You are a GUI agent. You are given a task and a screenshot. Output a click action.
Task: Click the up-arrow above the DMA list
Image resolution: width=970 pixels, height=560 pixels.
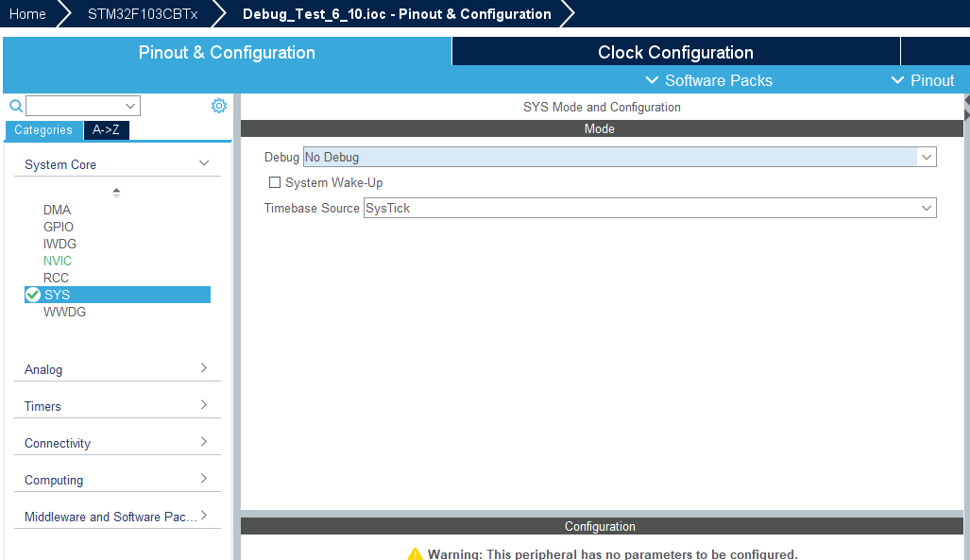point(116,191)
